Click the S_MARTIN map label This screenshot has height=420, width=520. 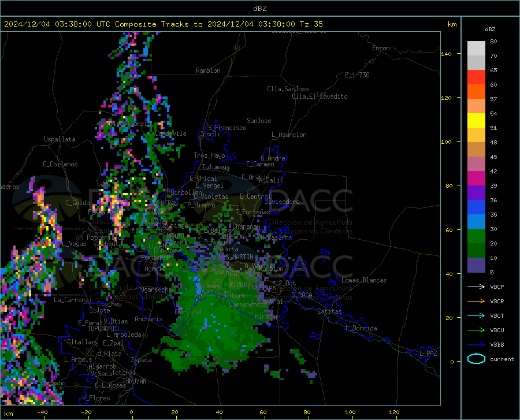239,257
